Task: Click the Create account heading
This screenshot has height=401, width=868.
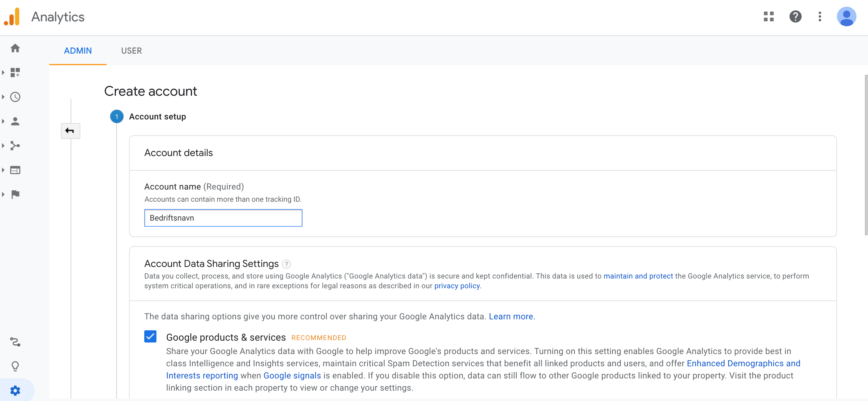Action: (150, 91)
